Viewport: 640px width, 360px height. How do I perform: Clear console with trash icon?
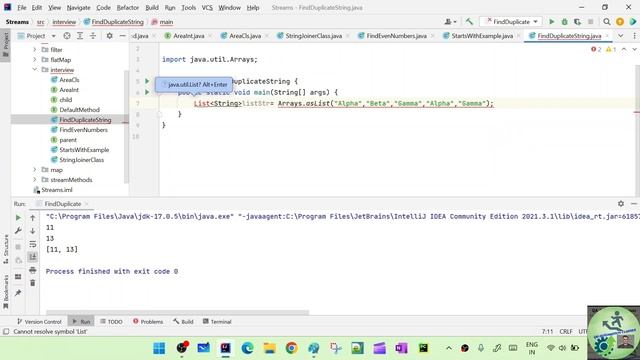(33, 283)
